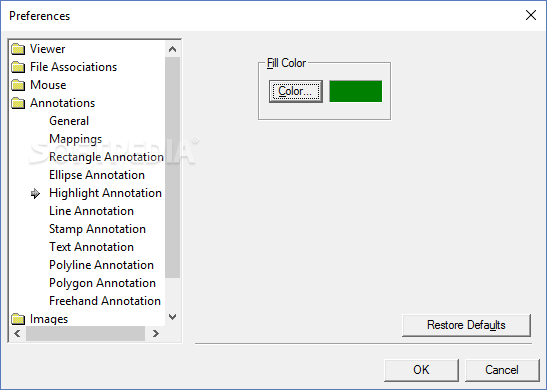The image size is (547, 390).
Task: Select Ellipse Annotation in the tree
Action: [97, 175]
